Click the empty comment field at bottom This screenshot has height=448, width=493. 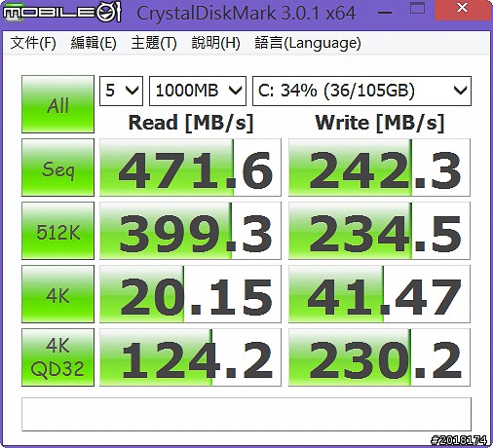coord(246,415)
